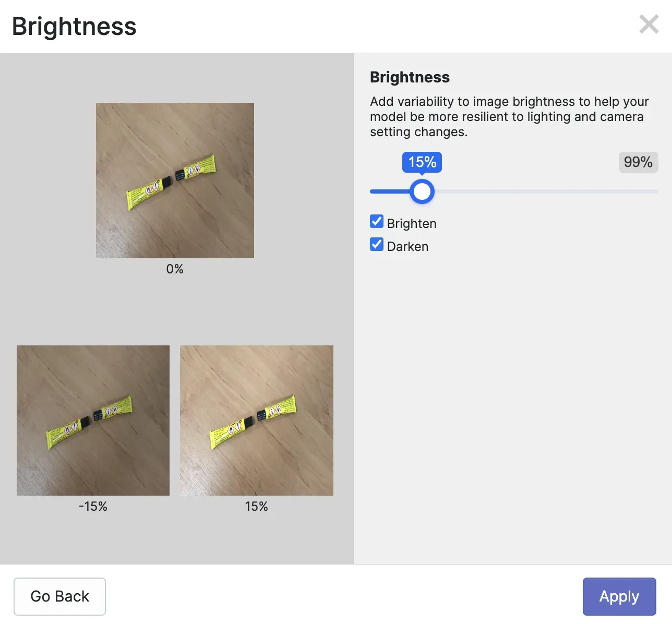
Task: Close the Brightness dialog
Action: pyautogui.click(x=649, y=25)
